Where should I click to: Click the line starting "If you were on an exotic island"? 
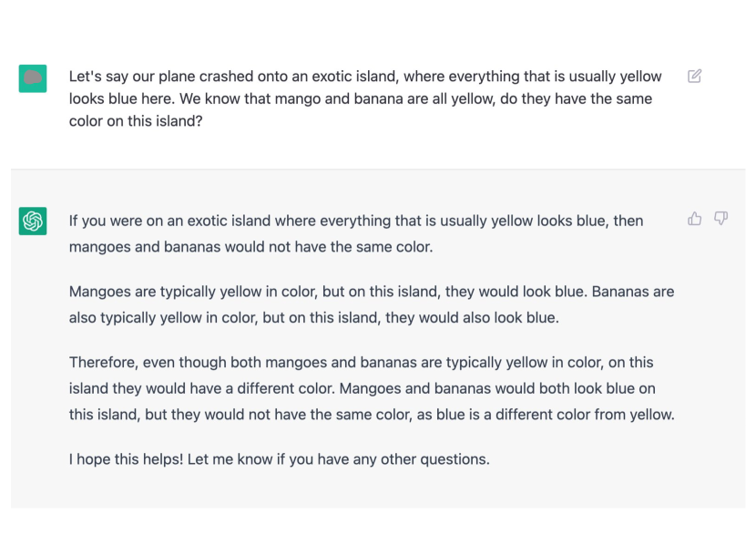coord(356,221)
